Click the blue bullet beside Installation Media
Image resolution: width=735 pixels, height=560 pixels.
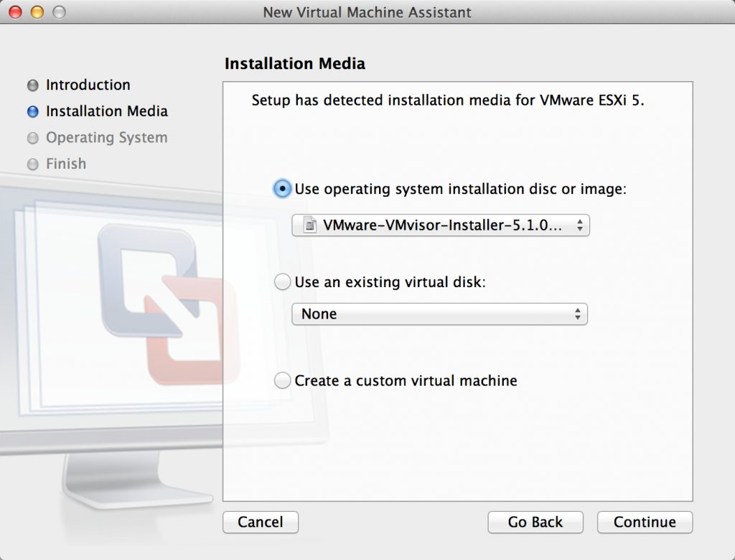pos(33,111)
